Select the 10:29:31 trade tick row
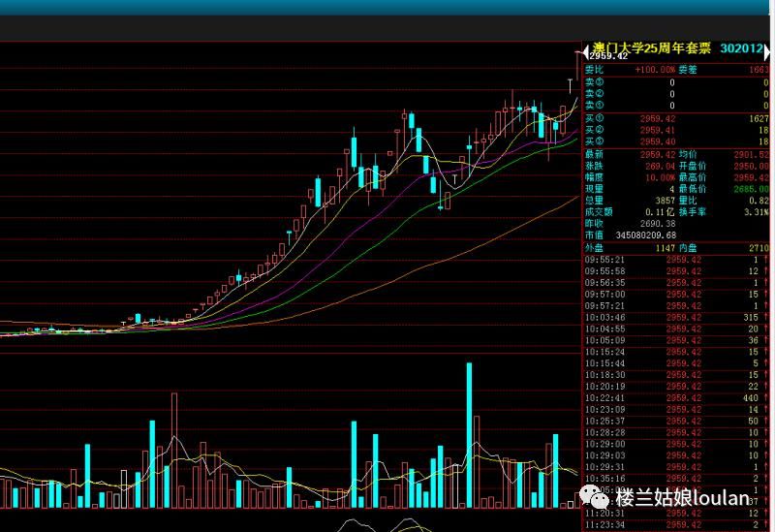Image resolution: width=775 pixels, height=532 pixels. [676, 467]
